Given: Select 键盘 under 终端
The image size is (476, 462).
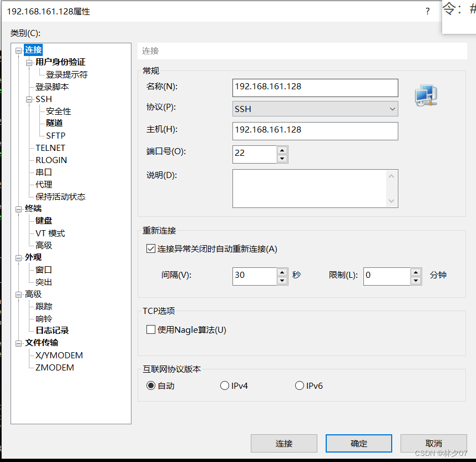Looking at the screenshot, I should (44, 221).
